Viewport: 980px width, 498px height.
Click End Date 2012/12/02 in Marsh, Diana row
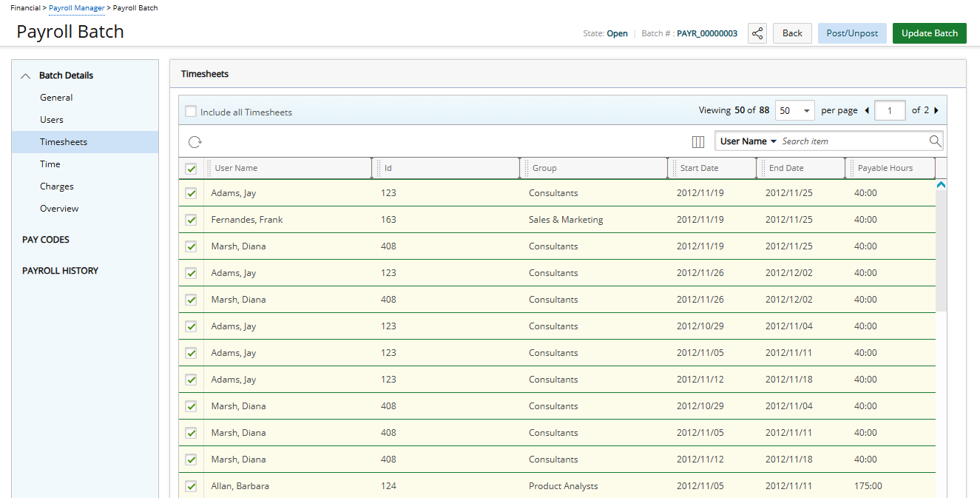pyautogui.click(x=789, y=300)
